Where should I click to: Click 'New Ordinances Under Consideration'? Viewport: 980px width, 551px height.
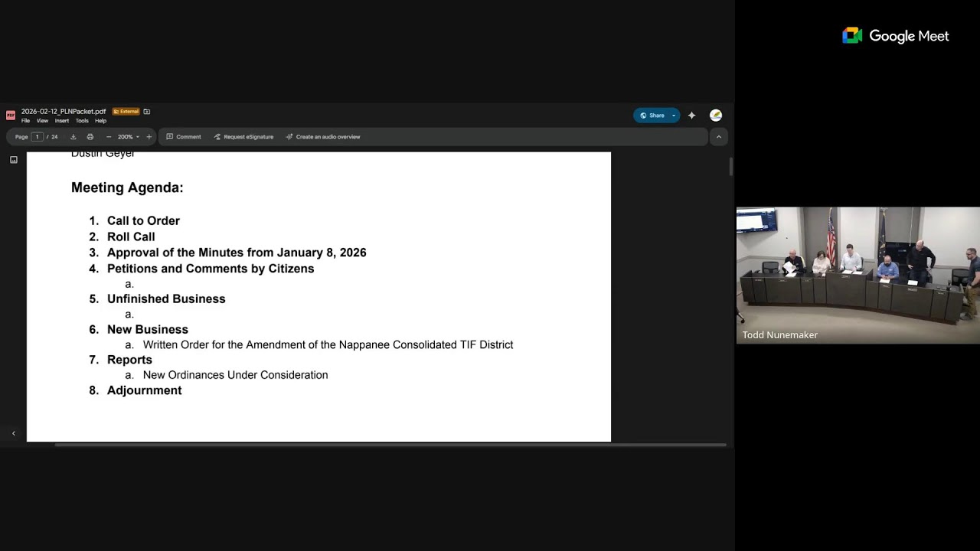tap(235, 375)
